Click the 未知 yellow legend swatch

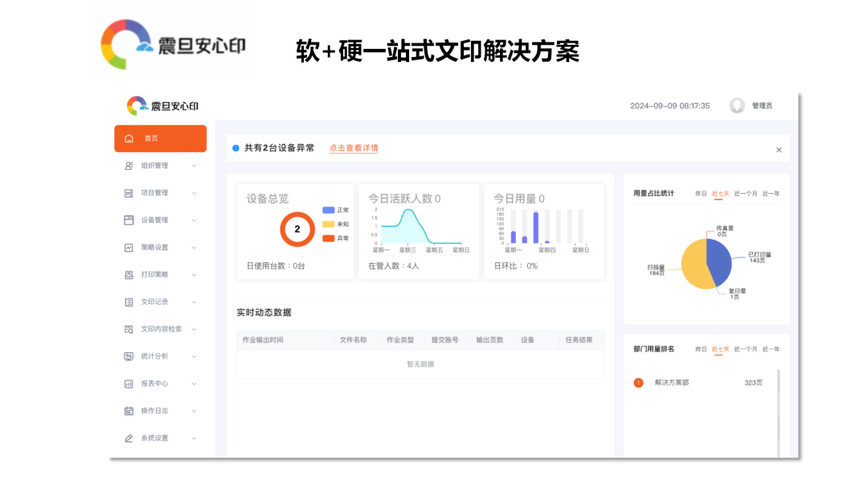[328, 224]
